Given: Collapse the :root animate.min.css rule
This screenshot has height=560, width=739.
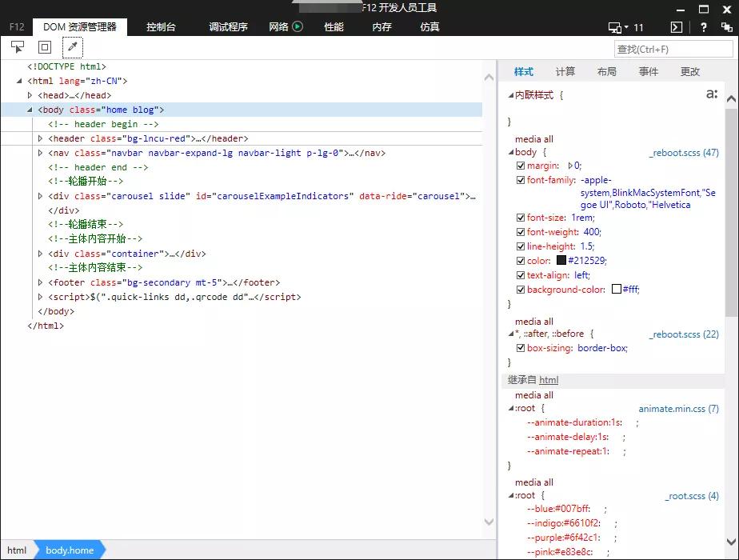Looking at the screenshot, I should pyautogui.click(x=511, y=408).
